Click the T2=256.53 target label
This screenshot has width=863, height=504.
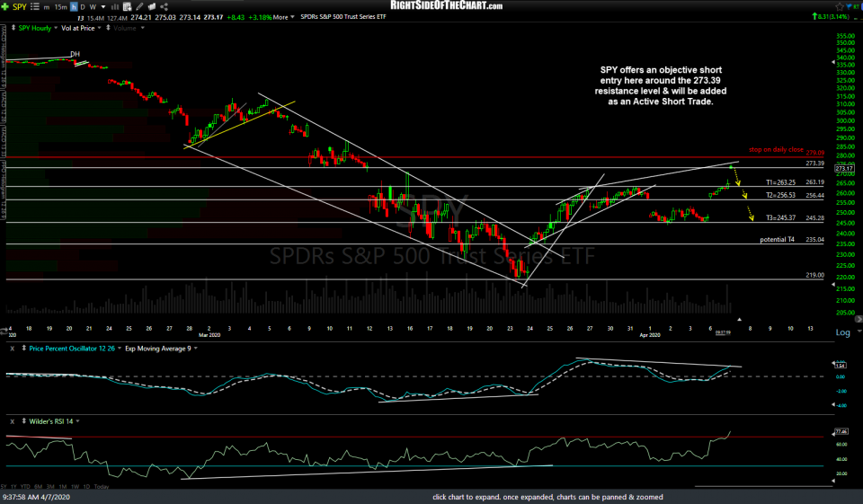click(780, 195)
